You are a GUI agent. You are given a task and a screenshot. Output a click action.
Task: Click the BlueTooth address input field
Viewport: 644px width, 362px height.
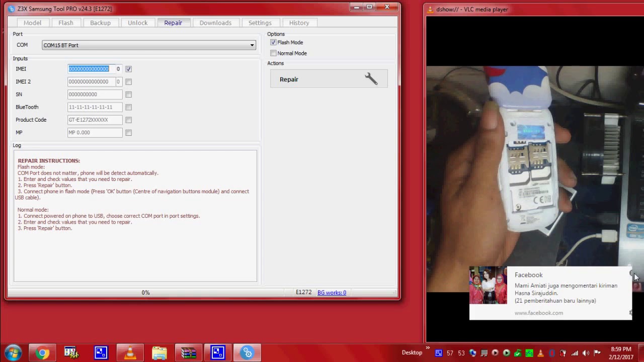[95, 107]
